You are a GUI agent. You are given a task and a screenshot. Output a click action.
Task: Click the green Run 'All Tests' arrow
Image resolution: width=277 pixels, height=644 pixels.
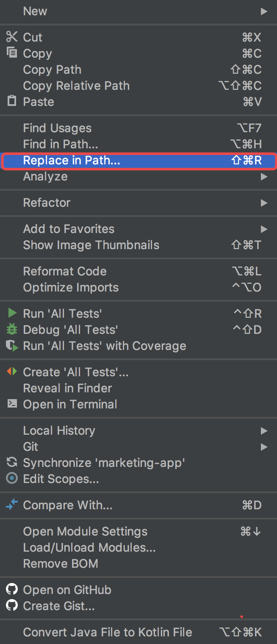(12, 313)
